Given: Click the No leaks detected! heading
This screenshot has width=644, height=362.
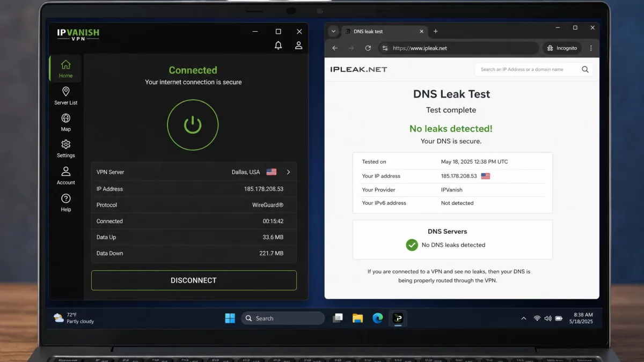Looking at the screenshot, I should 451,128.
